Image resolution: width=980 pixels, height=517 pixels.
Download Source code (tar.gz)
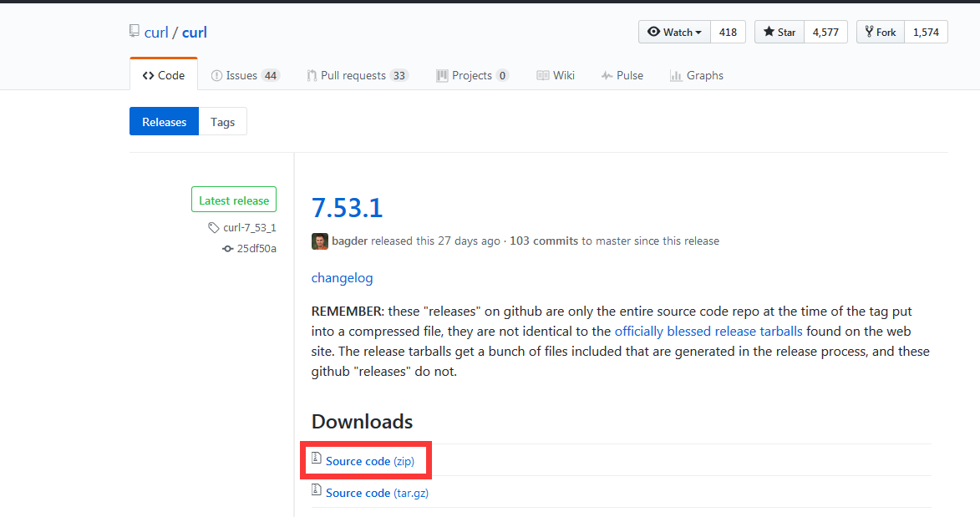click(377, 493)
